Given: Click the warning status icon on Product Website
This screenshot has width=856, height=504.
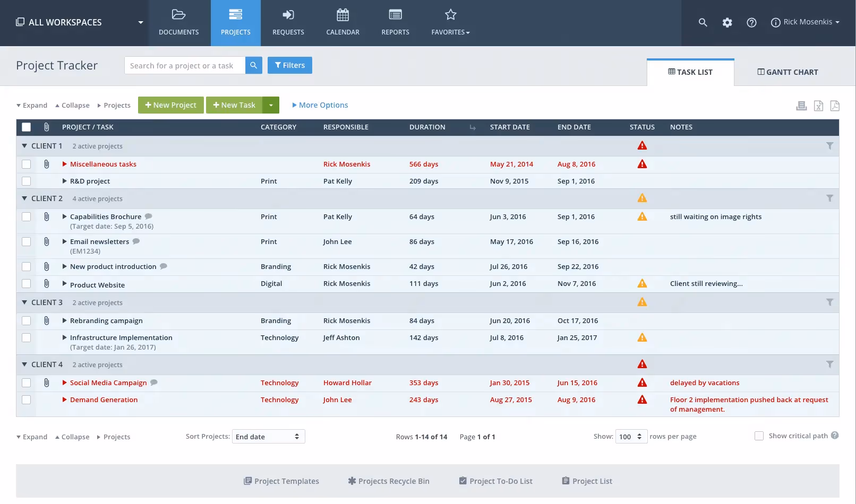Looking at the screenshot, I should pos(642,284).
